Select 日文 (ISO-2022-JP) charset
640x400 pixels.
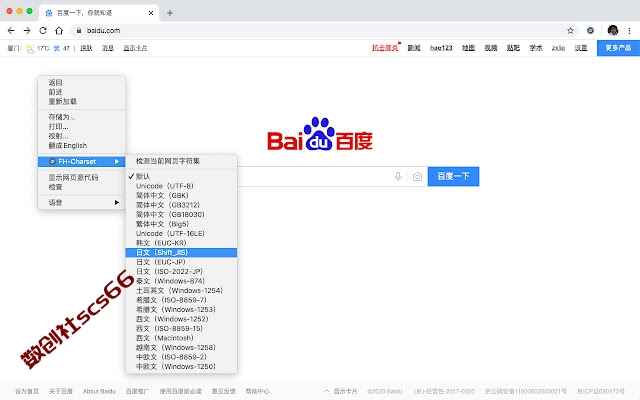pos(181,271)
